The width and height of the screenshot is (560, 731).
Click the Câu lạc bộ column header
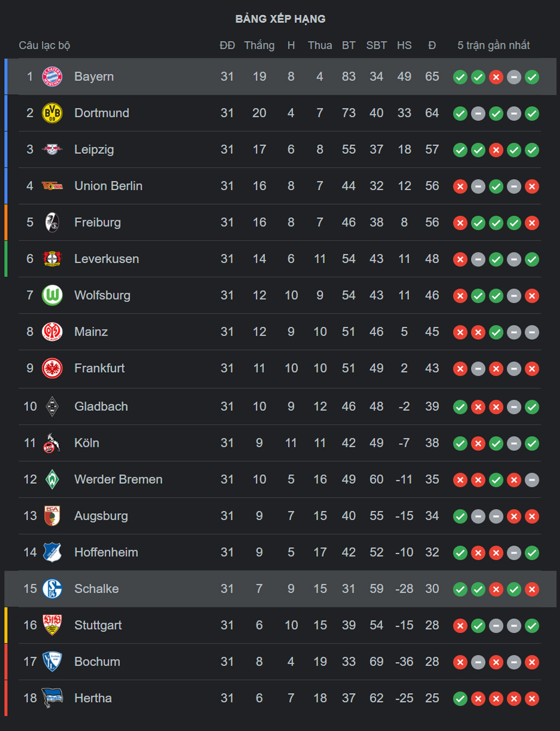tap(44, 45)
